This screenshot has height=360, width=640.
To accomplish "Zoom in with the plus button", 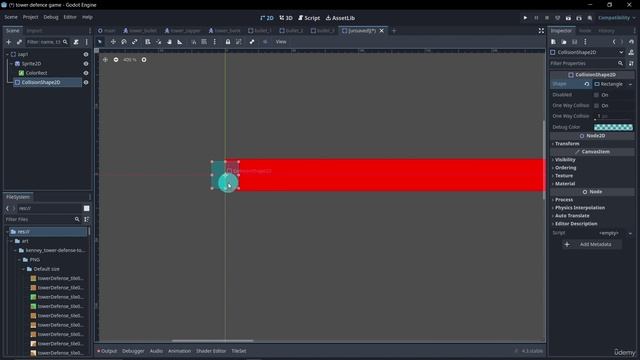I will [144, 60].
